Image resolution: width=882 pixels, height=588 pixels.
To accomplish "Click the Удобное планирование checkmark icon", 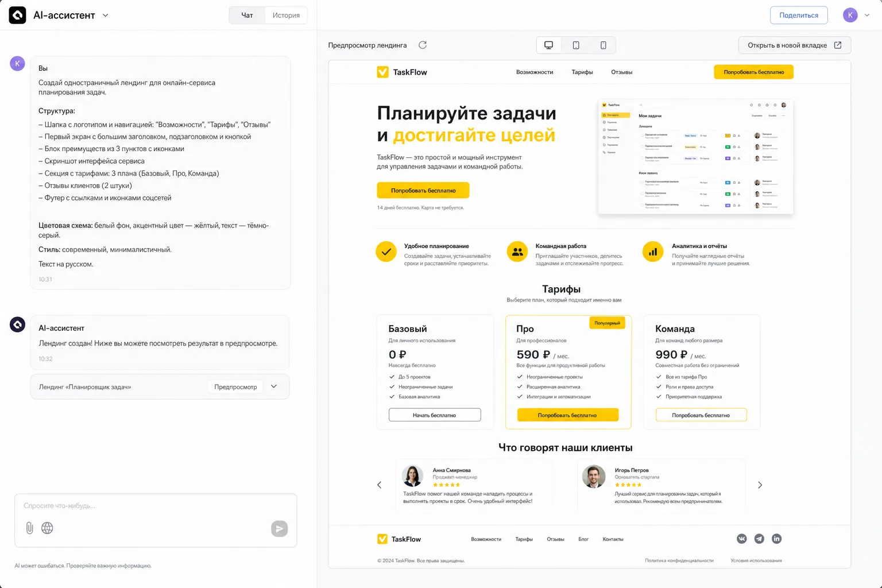I will click(x=386, y=252).
